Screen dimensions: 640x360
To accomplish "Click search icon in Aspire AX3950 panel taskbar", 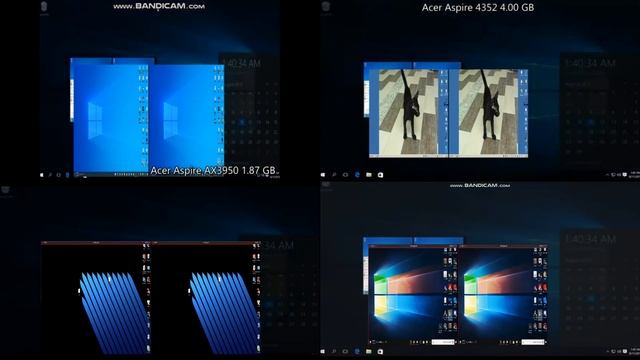I will pos(50,175).
